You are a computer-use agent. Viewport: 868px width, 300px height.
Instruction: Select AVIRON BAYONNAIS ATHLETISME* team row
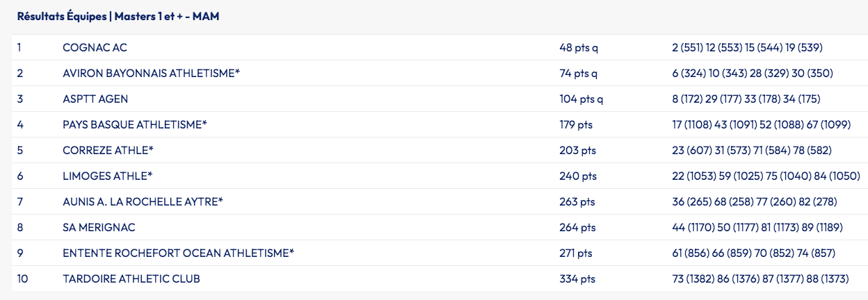pos(151,74)
